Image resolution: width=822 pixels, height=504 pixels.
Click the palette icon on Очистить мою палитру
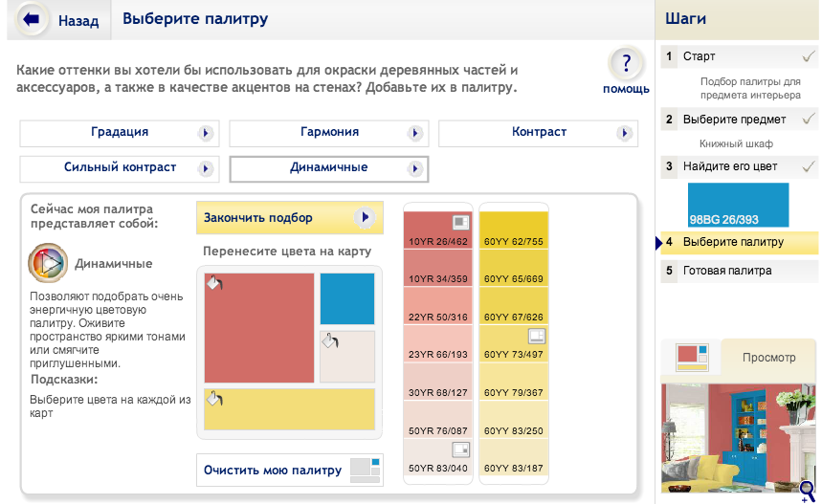point(365,469)
